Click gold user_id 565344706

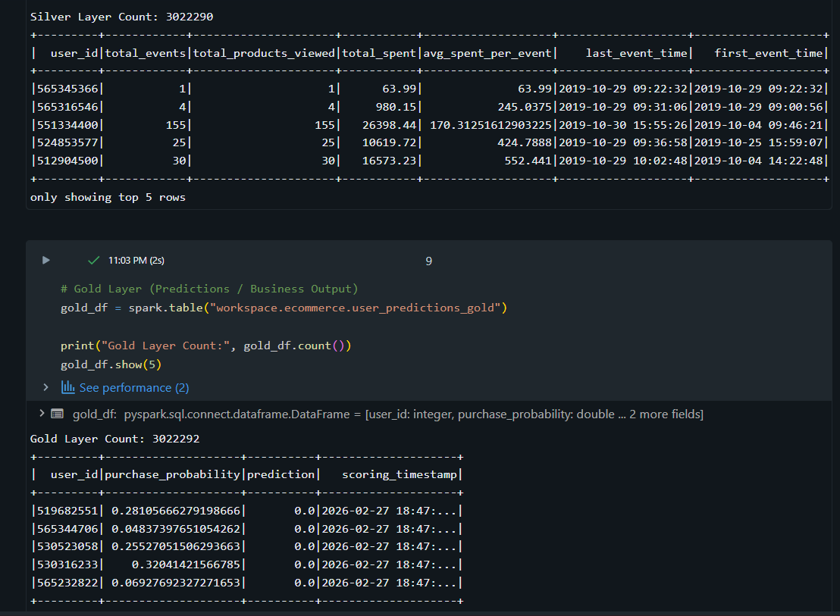pyautogui.click(x=67, y=530)
